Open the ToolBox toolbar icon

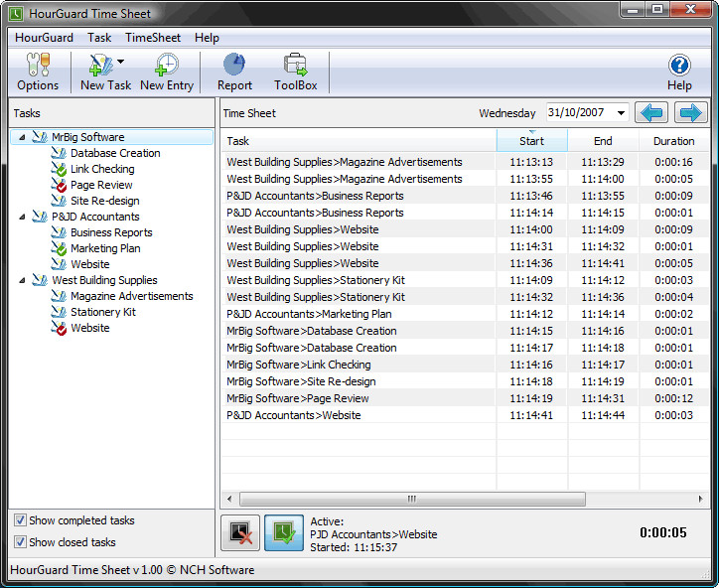click(295, 65)
